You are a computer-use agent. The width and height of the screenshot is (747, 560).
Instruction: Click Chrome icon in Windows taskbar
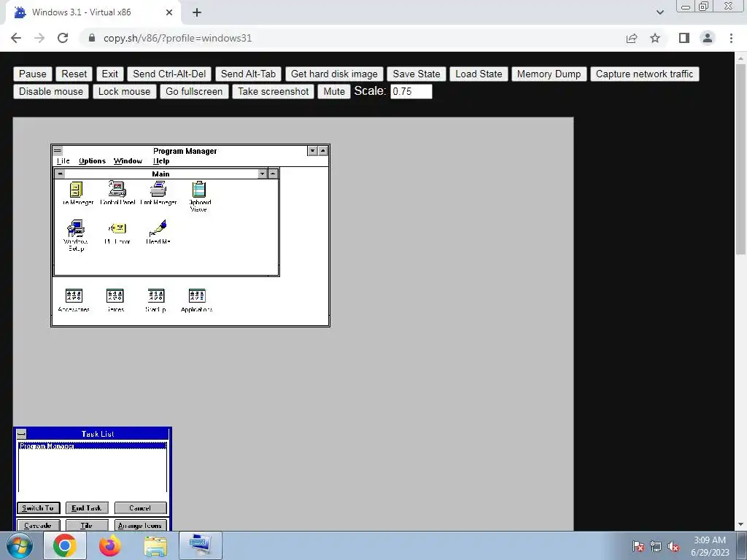tap(65, 545)
